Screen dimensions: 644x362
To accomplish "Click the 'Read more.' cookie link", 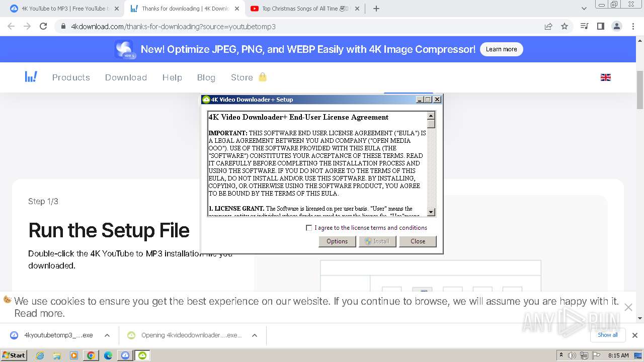I will tap(39, 313).
